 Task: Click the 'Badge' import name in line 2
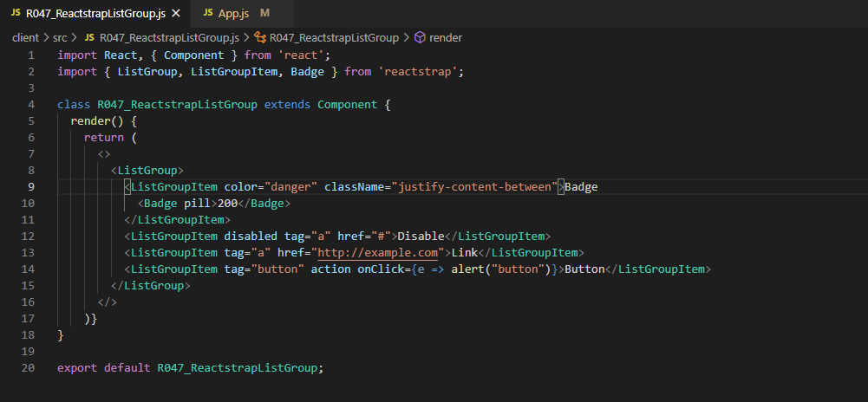coord(307,72)
